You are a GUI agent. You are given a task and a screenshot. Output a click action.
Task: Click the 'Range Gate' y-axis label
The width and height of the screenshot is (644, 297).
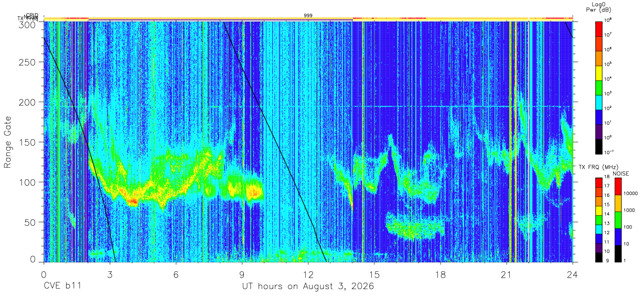coord(8,142)
